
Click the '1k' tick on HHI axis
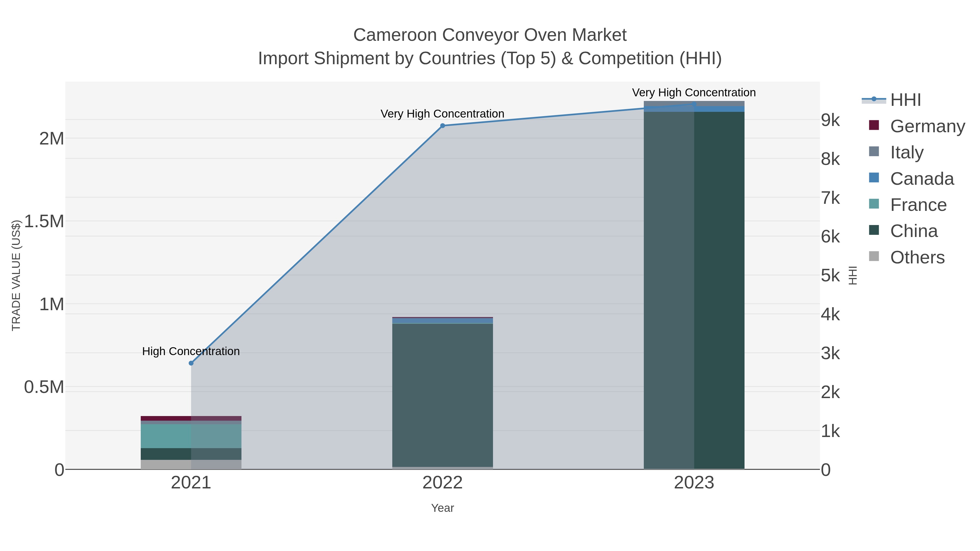click(x=831, y=431)
